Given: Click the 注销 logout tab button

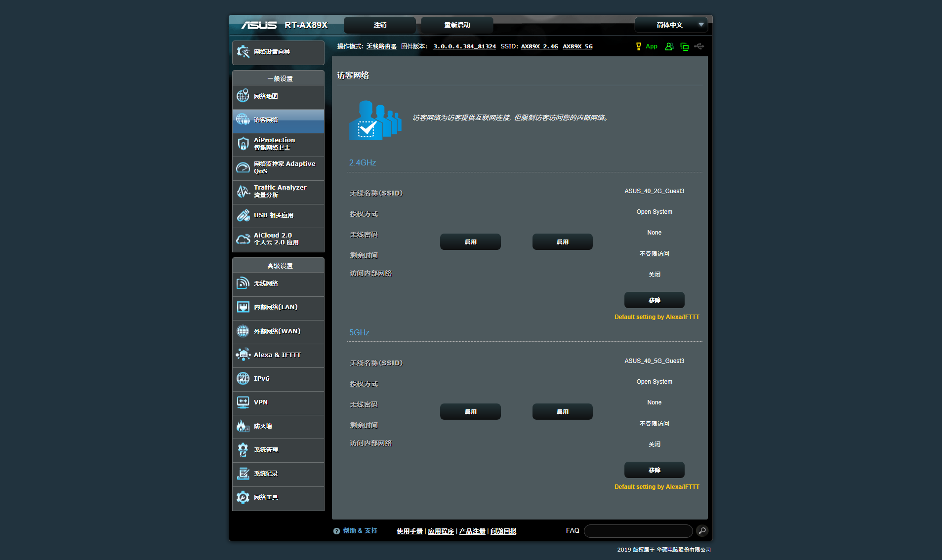Looking at the screenshot, I should 380,25.
